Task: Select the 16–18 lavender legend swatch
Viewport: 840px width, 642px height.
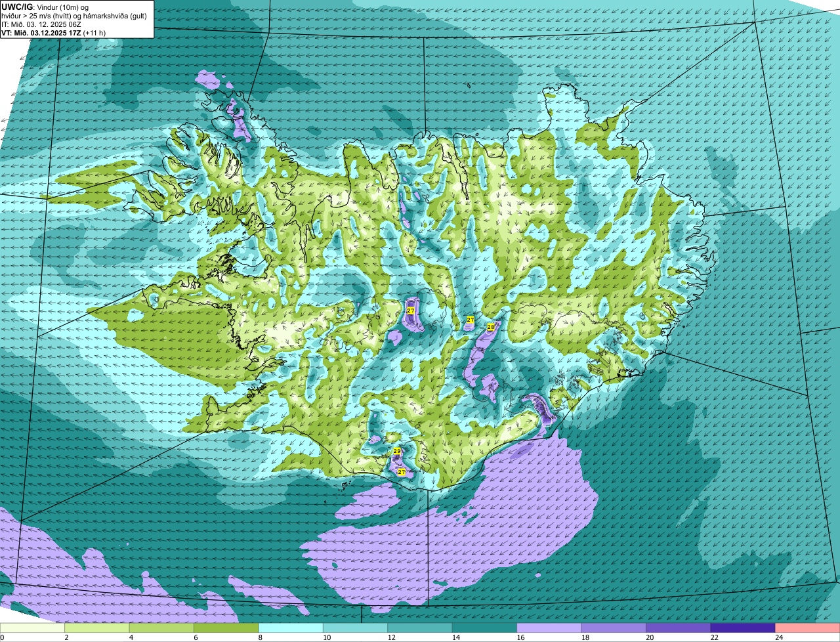Action: coord(549,628)
